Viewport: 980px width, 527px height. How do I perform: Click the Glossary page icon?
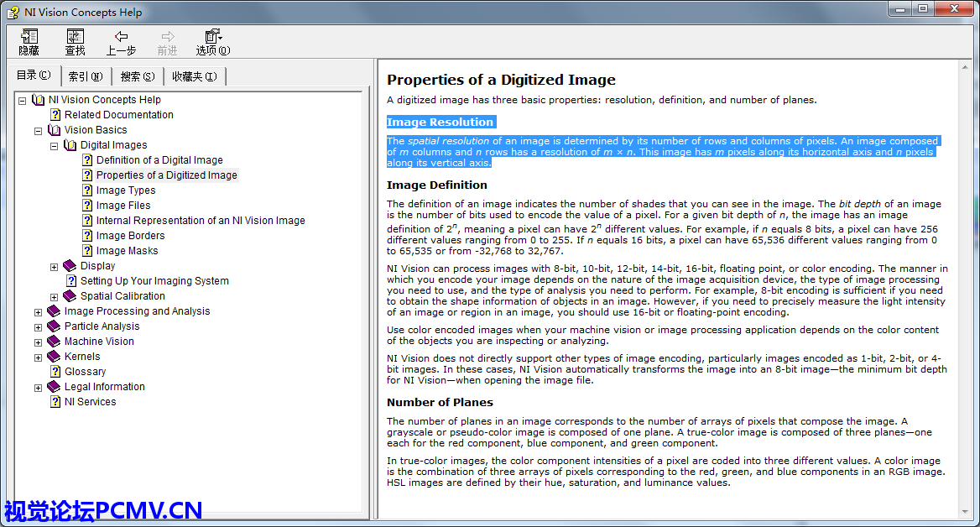click(x=55, y=372)
